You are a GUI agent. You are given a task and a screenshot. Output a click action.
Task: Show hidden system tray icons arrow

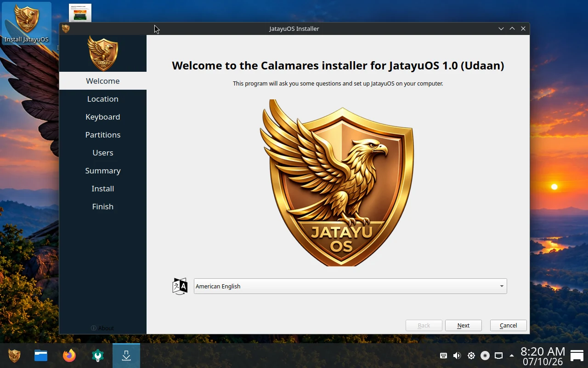pyautogui.click(x=512, y=356)
